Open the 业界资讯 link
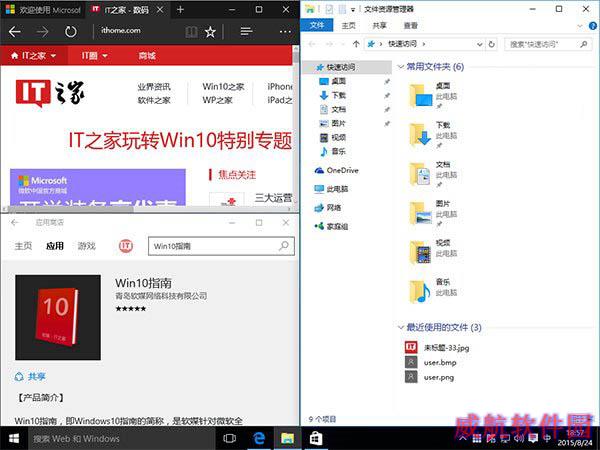 [x=154, y=87]
